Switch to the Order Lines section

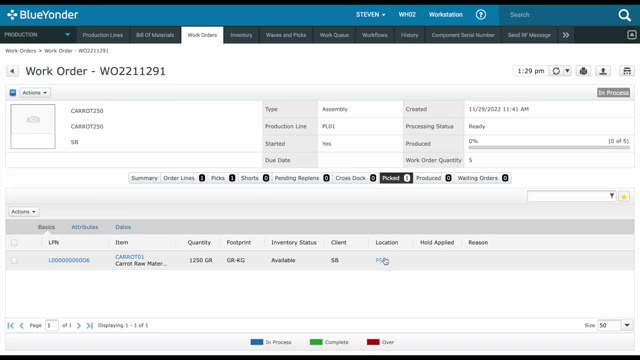tap(184, 178)
